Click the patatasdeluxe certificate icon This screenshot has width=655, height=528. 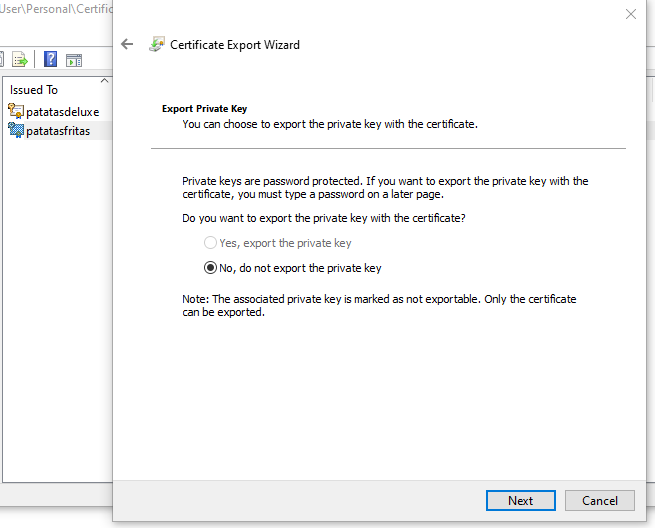tap(16, 112)
